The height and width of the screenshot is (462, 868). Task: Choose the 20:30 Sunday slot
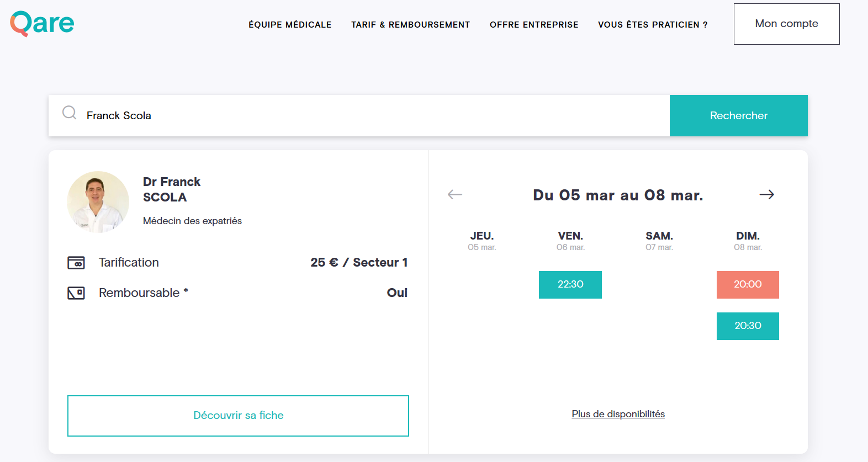click(748, 326)
